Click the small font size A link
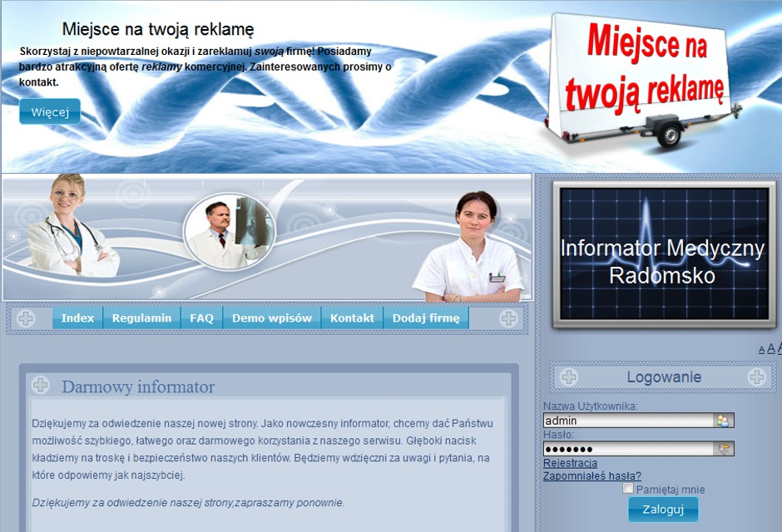 (x=761, y=351)
